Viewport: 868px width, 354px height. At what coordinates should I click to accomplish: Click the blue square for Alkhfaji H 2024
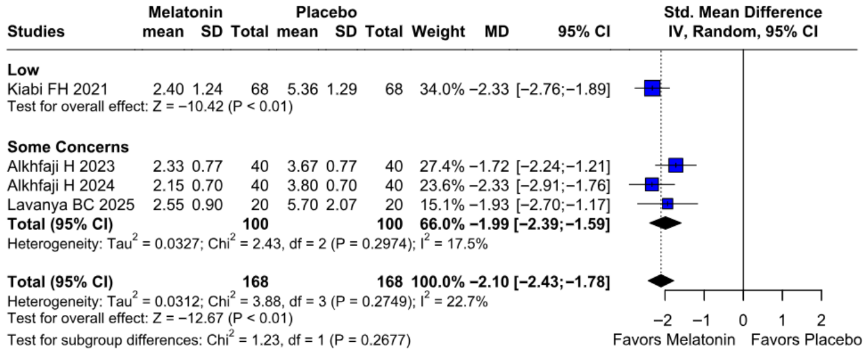pos(652,184)
